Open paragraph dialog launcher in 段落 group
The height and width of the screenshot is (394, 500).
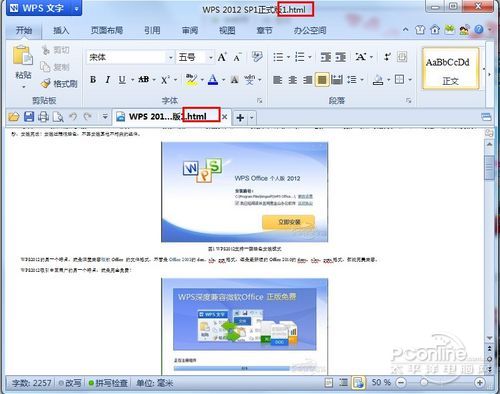(409, 100)
